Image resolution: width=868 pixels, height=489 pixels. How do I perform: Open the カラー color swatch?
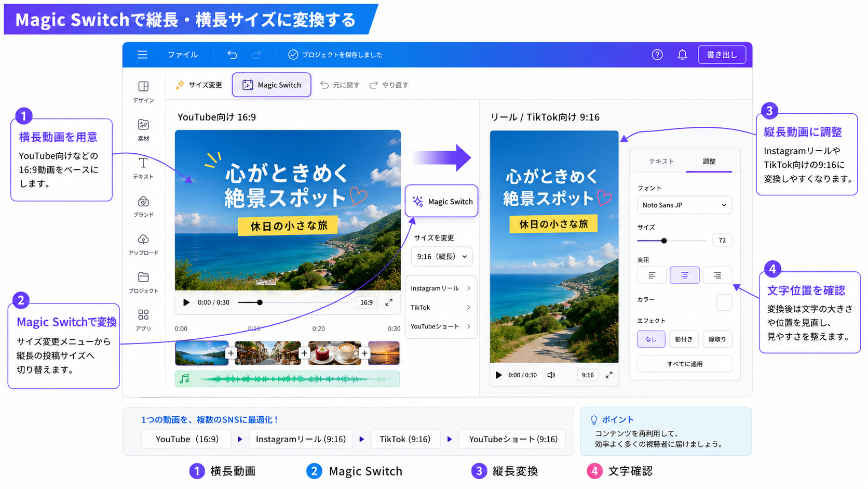pyautogui.click(x=724, y=302)
